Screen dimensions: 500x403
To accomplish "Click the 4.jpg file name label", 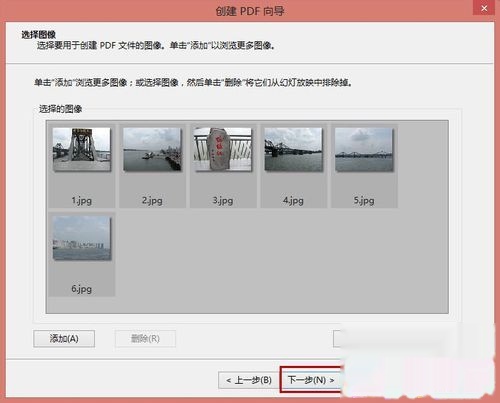I will point(293,200).
